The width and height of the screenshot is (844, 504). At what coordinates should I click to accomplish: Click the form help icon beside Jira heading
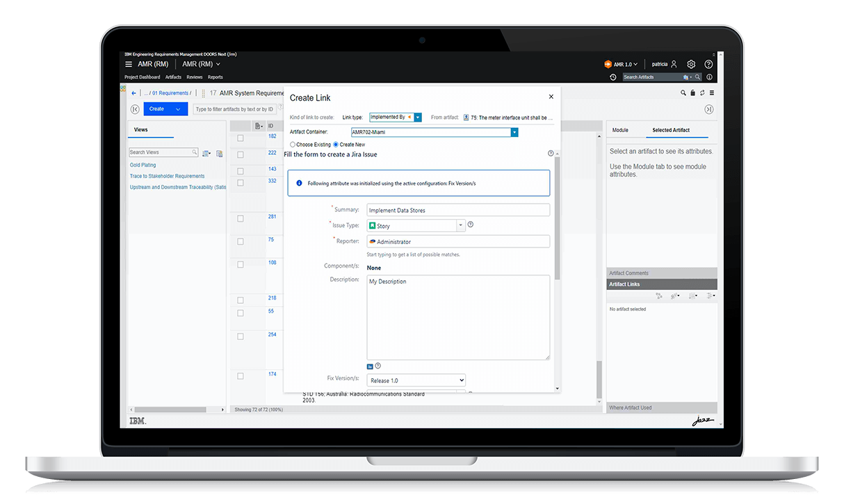pyautogui.click(x=551, y=154)
